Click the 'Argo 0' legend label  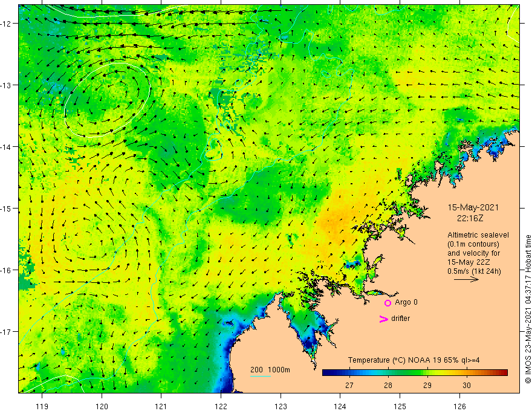pyautogui.click(x=406, y=302)
